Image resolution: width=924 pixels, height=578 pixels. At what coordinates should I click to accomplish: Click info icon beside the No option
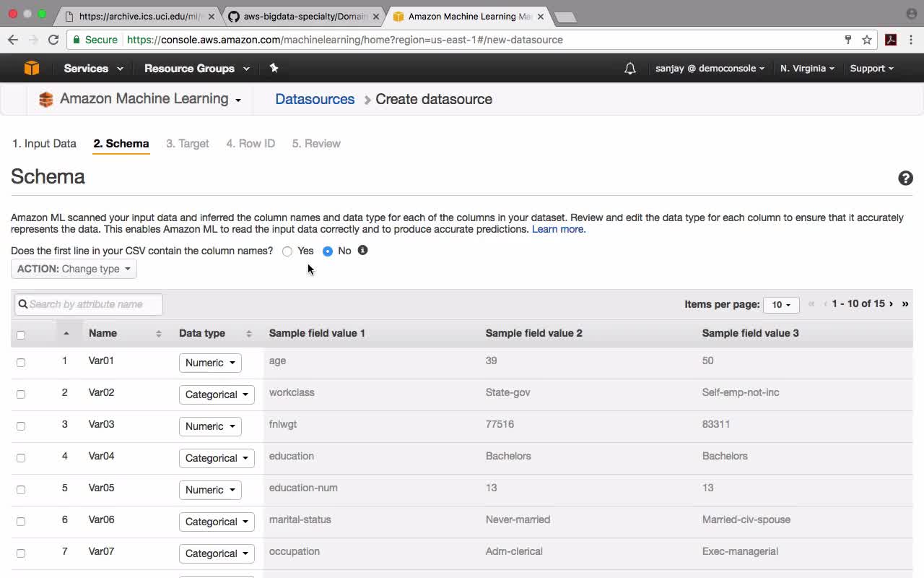coord(362,250)
